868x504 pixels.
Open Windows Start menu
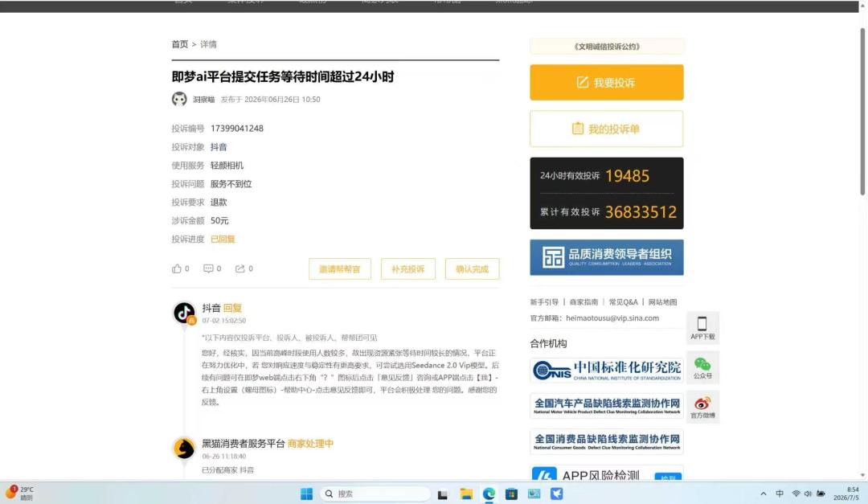[x=306, y=494]
